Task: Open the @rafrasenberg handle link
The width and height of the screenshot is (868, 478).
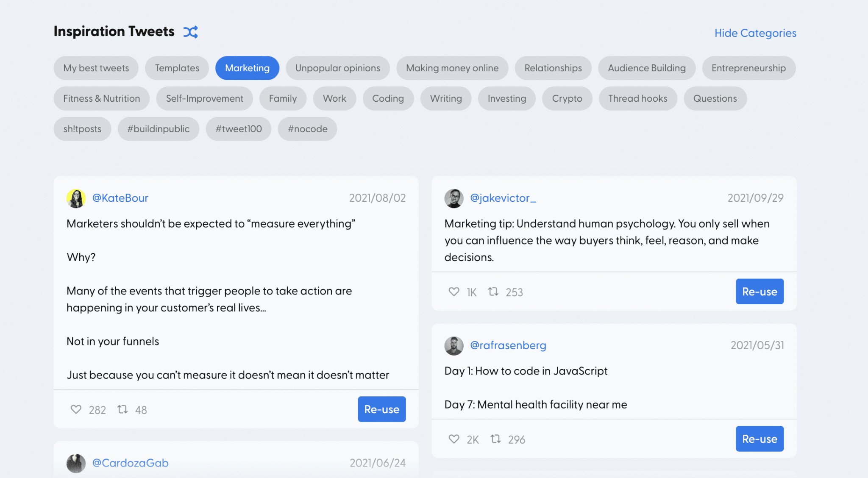Action: click(x=508, y=345)
